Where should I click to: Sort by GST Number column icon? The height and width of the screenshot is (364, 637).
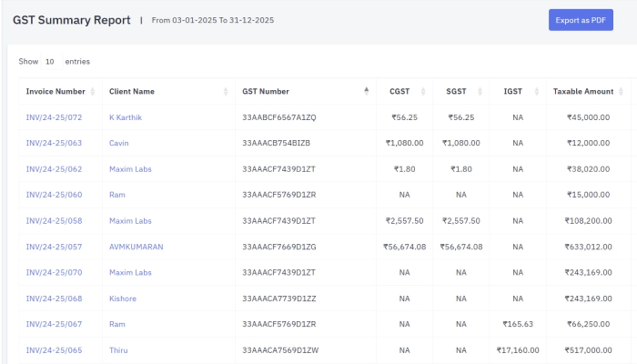(x=366, y=91)
